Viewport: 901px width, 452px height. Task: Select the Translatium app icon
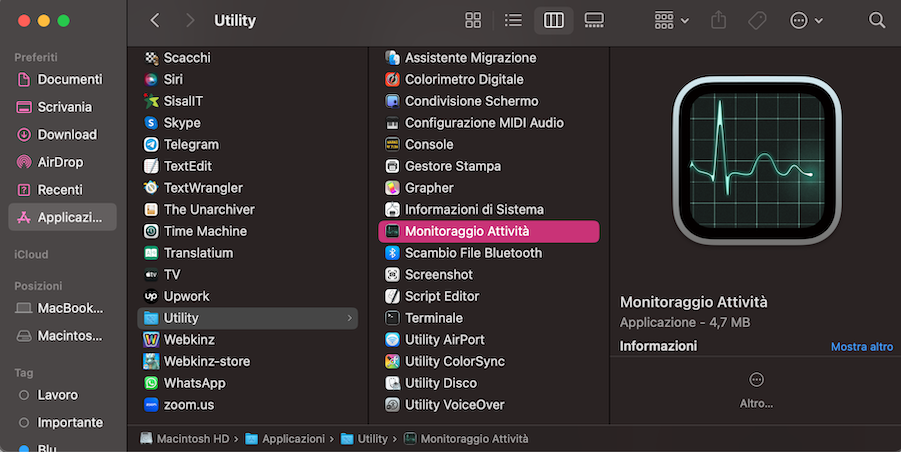[151, 253]
